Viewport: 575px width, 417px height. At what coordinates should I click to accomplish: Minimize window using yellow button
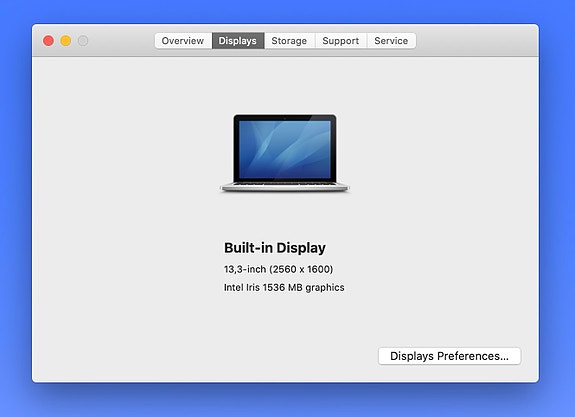click(x=66, y=41)
